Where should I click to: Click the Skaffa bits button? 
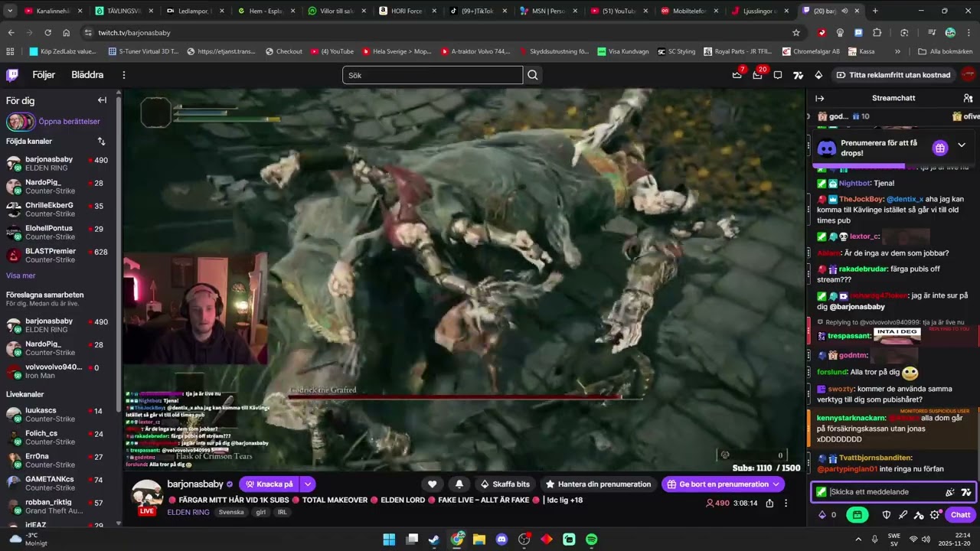tap(505, 484)
